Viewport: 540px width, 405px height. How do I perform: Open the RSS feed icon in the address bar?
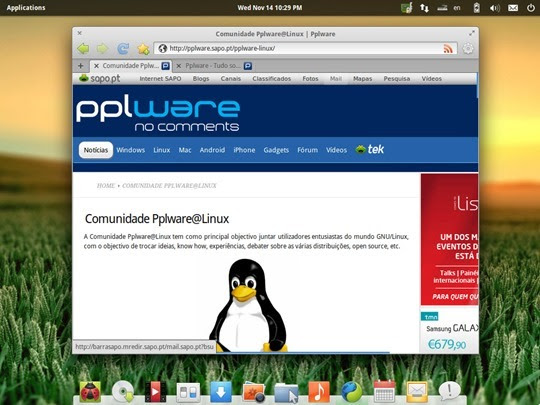pyautogui.click(x=448, y=49)
